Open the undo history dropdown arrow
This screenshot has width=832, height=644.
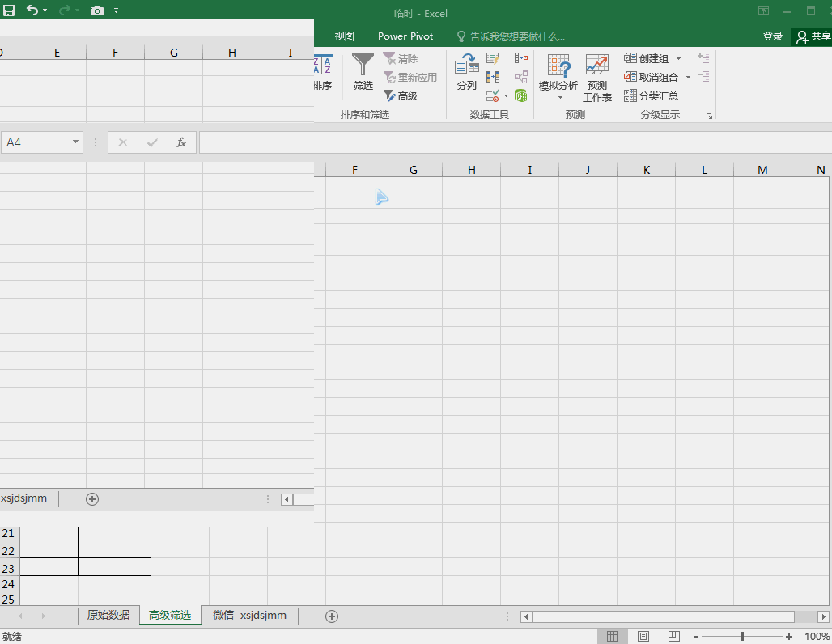[x=45, y=11]
